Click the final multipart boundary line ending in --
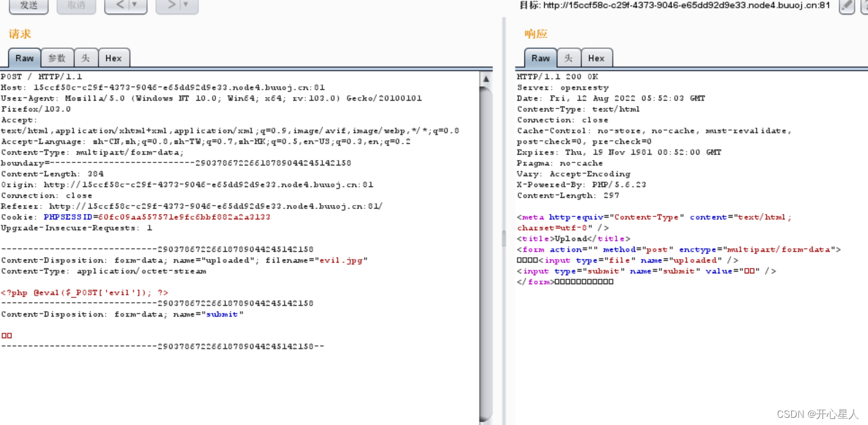The width and height of the screenshot is (868, 425). 162,346
